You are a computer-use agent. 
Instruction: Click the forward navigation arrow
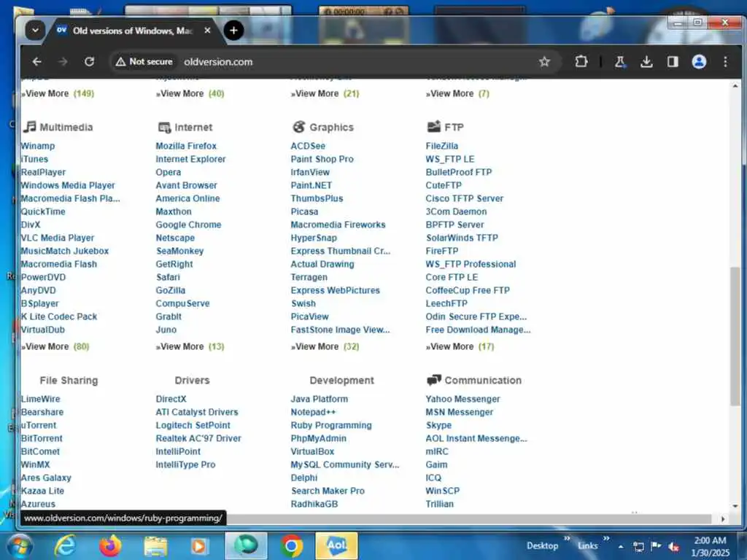click(63, 61)
